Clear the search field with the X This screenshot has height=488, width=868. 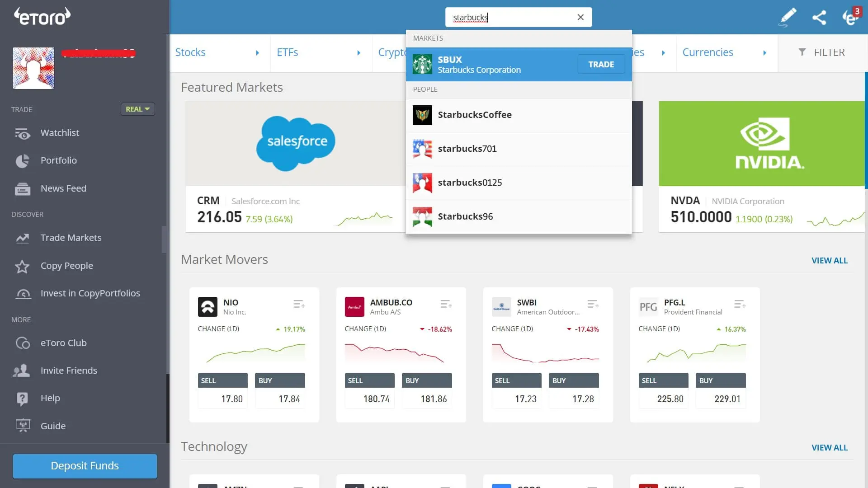(x=580, y=17)
